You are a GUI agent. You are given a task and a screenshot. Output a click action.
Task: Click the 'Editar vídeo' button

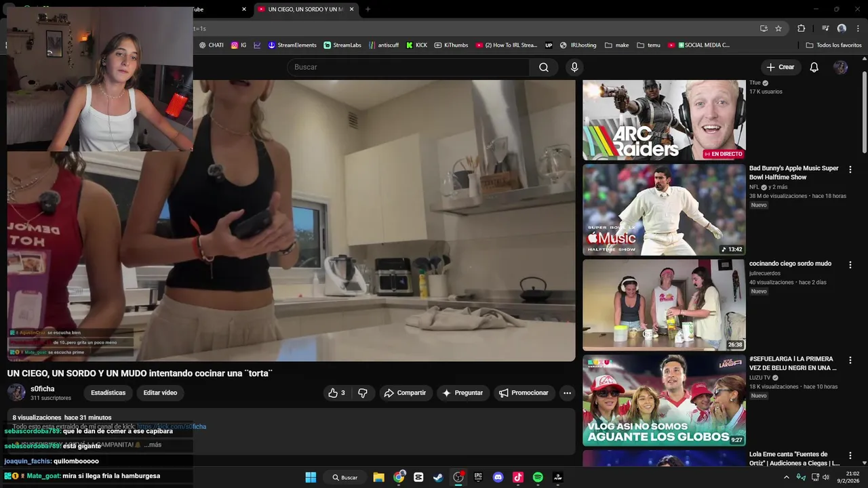coord(160,393)
